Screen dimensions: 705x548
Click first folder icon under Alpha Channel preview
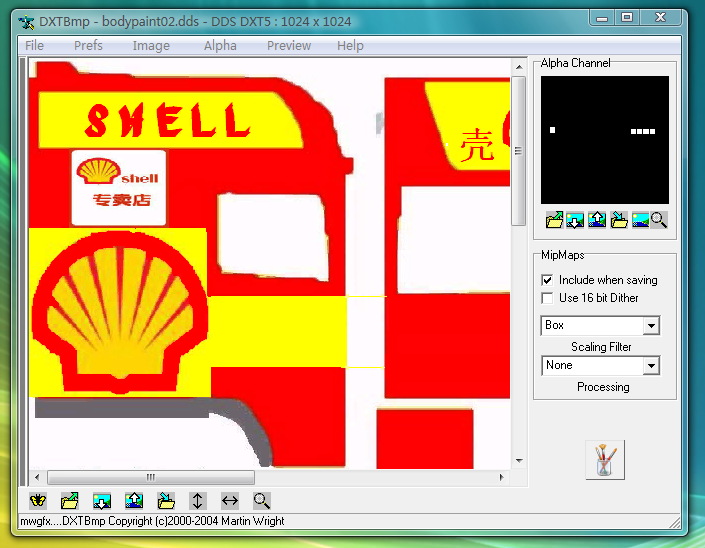click(554, 220)
